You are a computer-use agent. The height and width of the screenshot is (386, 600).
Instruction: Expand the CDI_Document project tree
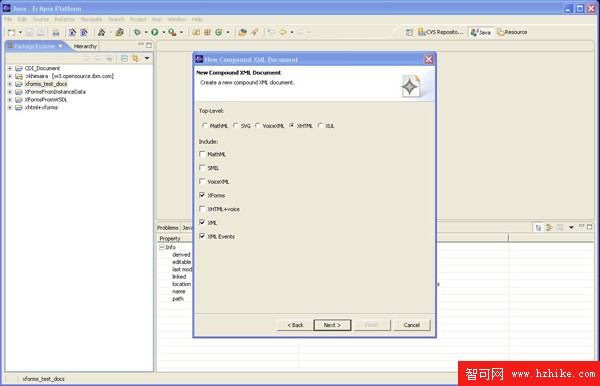coord(10,68)
